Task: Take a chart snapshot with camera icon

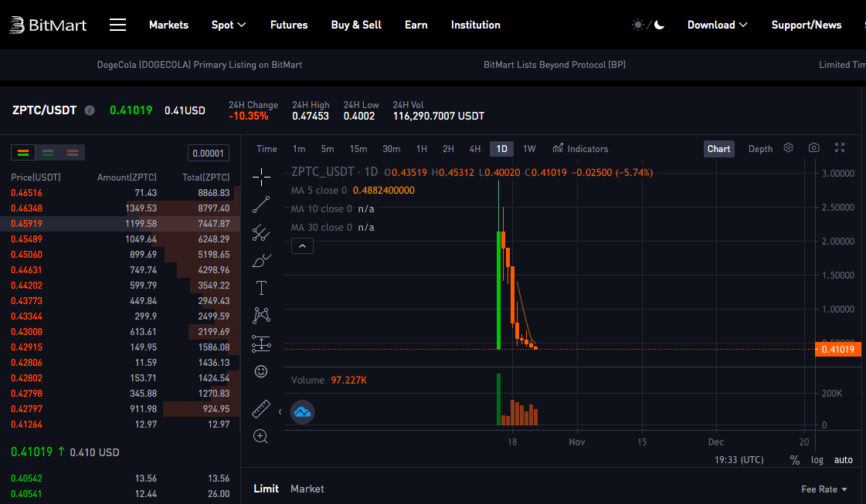Action: click(814, 148)
